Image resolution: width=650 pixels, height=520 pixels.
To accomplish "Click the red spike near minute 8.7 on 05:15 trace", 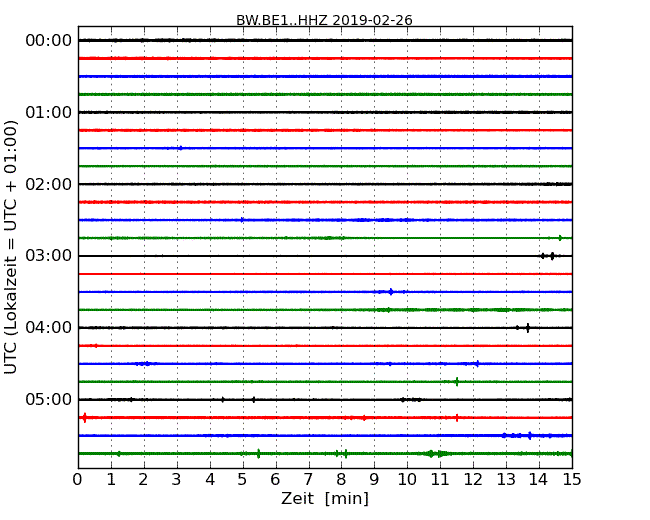I will pyautogui.click(x=364, y=418).
